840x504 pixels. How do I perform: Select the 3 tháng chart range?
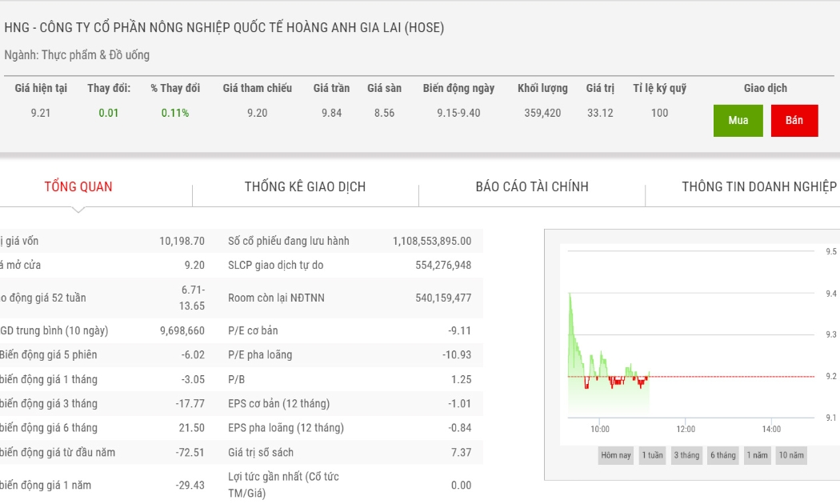click(x=686, y=455)
